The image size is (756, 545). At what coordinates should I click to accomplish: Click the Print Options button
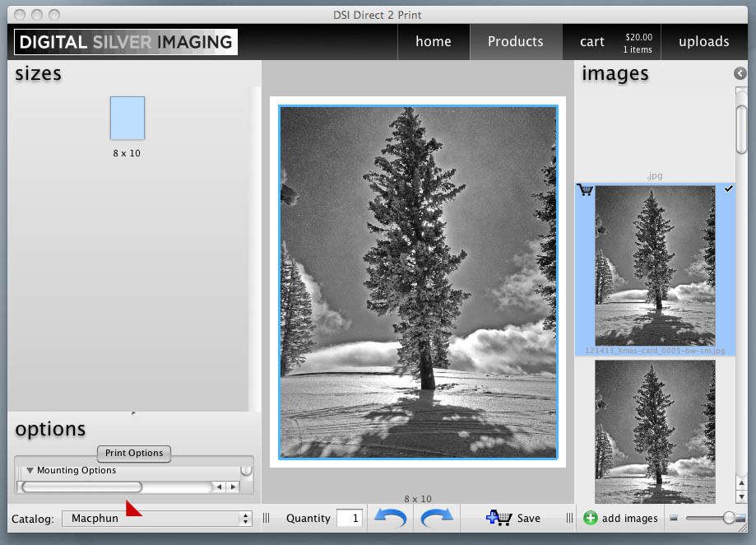tap(134, 453)
